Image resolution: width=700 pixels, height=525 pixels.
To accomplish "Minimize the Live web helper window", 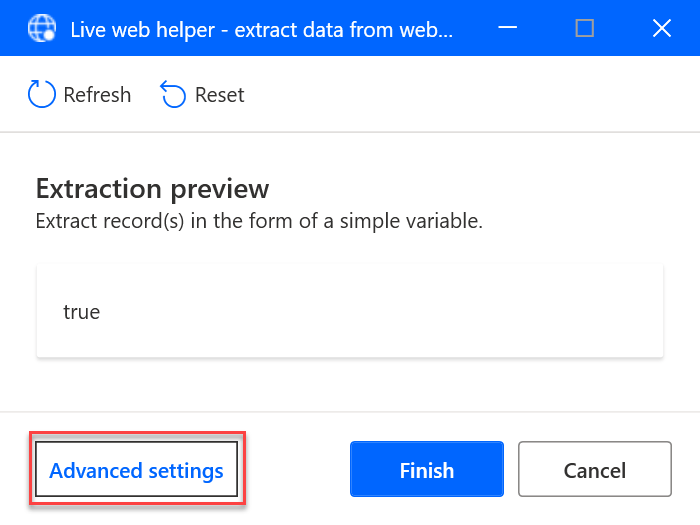I will (509, 28).
